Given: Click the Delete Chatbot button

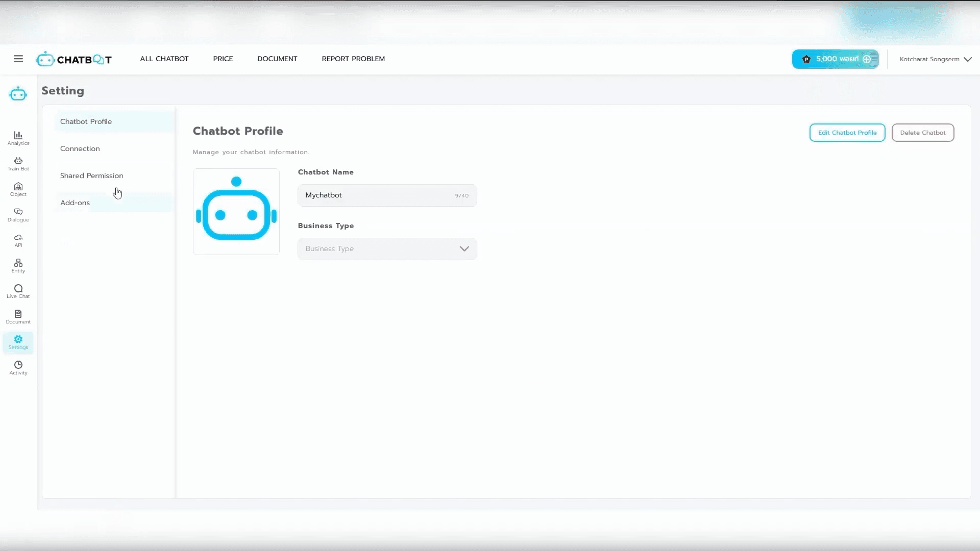Looking at the screenshot, I should click(x=923, y=133).
